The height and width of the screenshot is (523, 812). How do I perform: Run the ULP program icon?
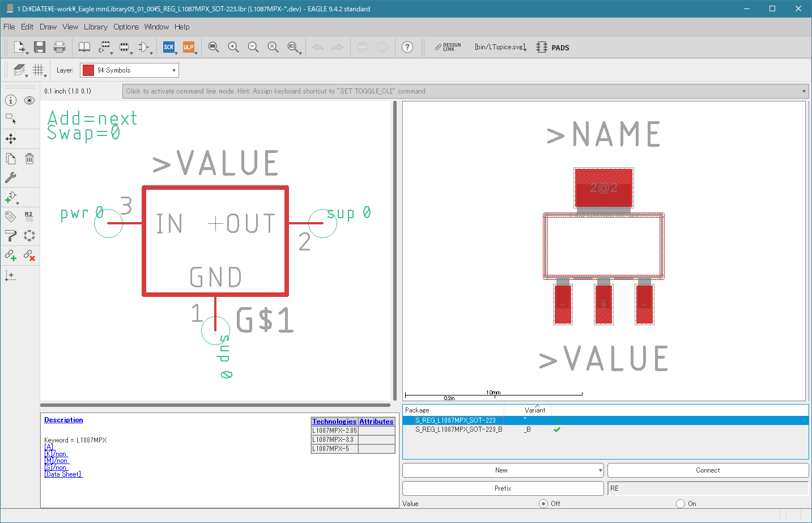pyautogui.click(x=189, y=47)
